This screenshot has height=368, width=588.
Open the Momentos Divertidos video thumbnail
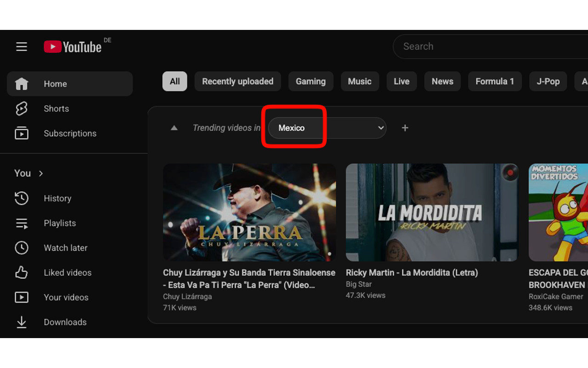click(x=558, y=213)
